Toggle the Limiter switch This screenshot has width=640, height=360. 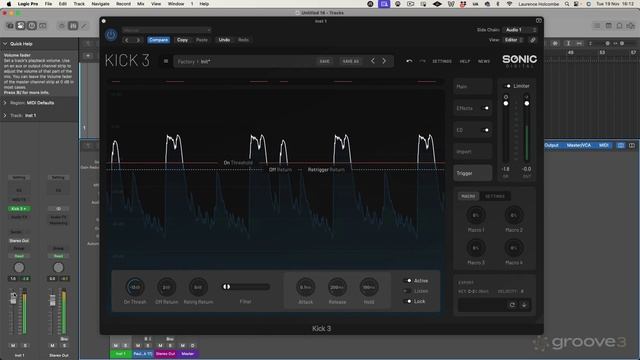(507, 86)
